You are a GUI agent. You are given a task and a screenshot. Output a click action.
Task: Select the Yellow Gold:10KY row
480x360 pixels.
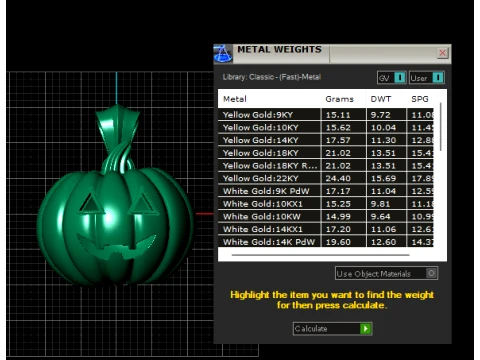point(326,127)
